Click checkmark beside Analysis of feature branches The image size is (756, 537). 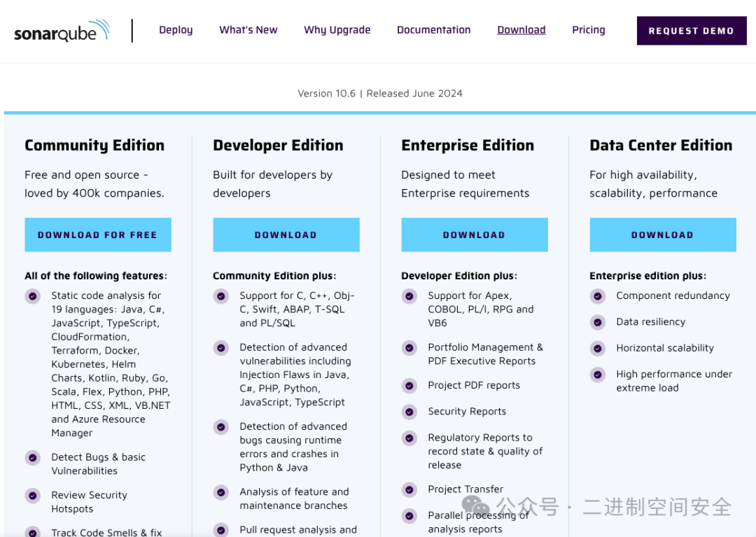[x=220, y=492]
